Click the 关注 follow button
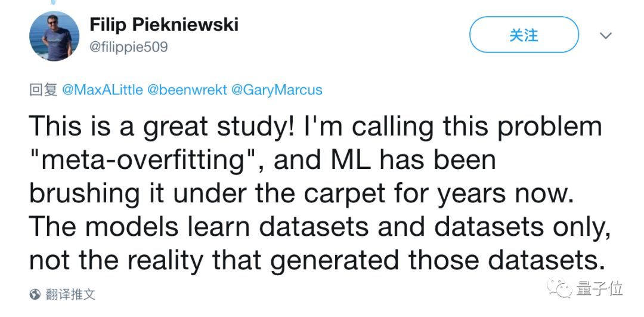Screen dimensions: 644x317 tap(524, 35)
